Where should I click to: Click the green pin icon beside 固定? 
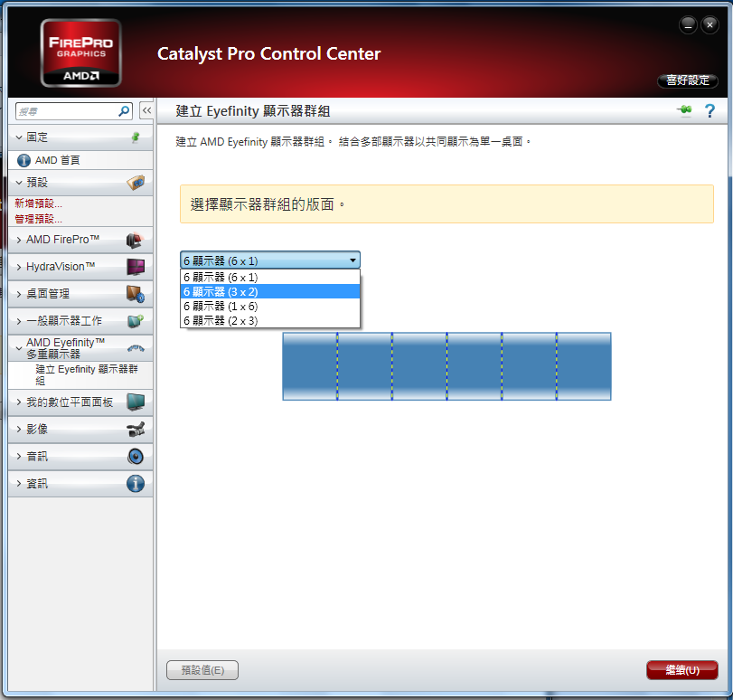[136, 137]
